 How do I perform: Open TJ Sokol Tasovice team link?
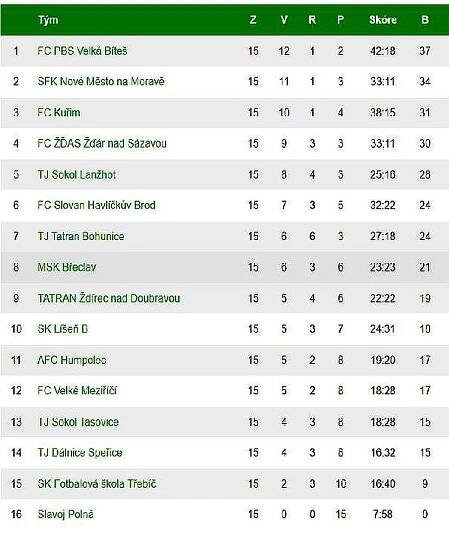point(78,422)
